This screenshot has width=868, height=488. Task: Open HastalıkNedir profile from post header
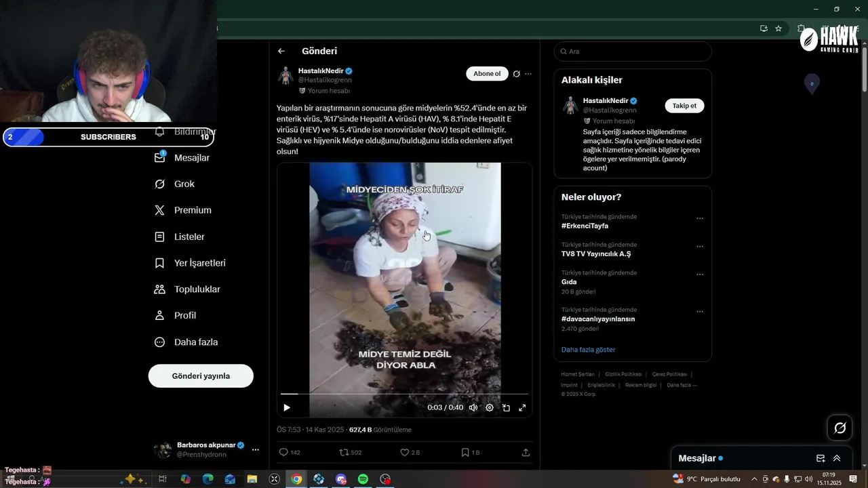pos(321,70)
